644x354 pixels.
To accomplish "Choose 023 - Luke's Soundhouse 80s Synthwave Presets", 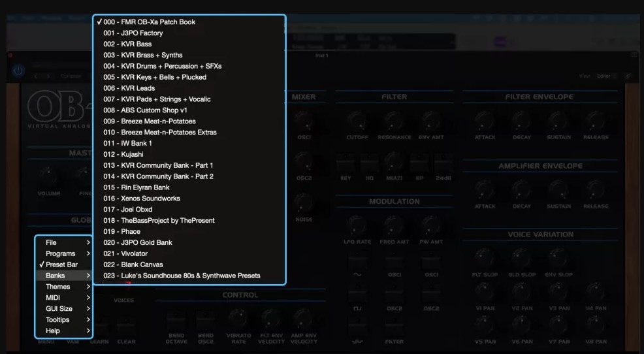I will click(x=189, y=276).
